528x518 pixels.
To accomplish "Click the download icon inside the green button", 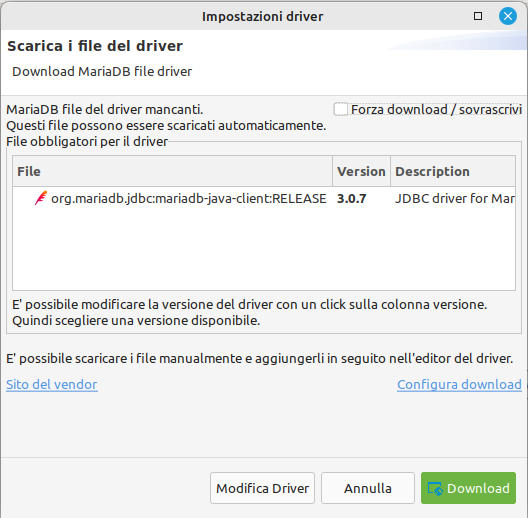I will (435, 488).
